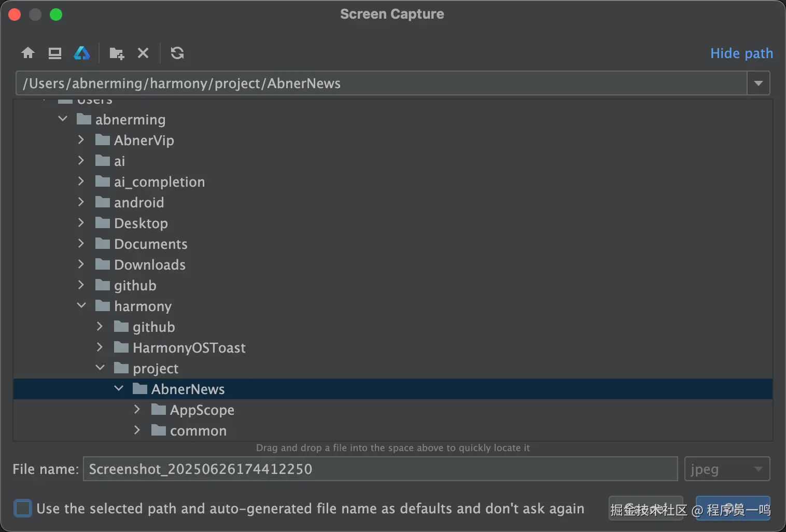The height and width of the screenshot is (532, 786).
Task: Select the Downloads folder icon
Action: [x=103, y=264]
